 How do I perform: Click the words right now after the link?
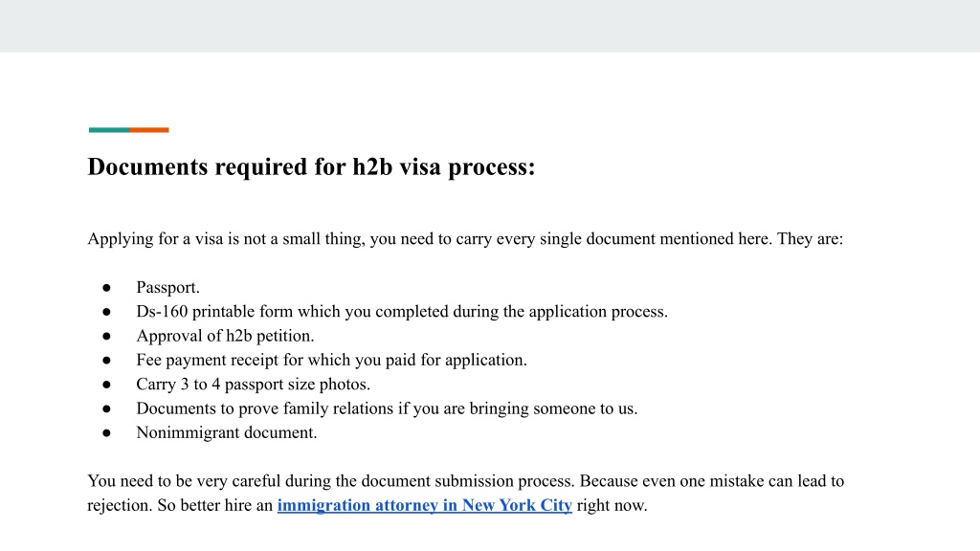[x=612, y=505]
